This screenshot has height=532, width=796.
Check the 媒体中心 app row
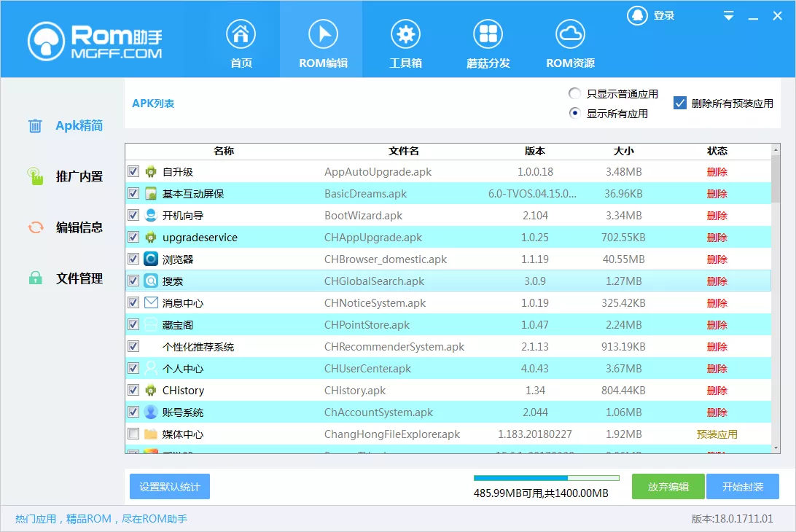(x=133, y=434)
